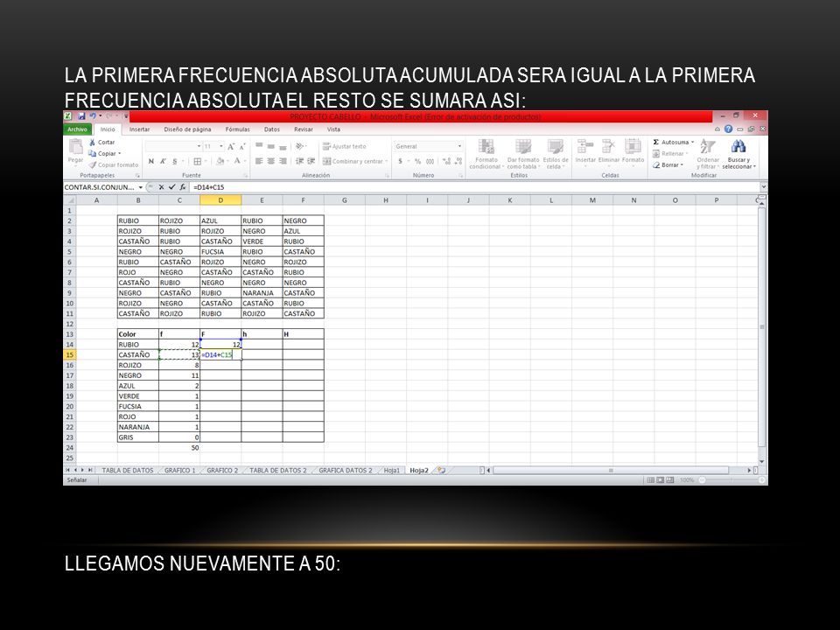Decrease the cell indent

point(299,161)
